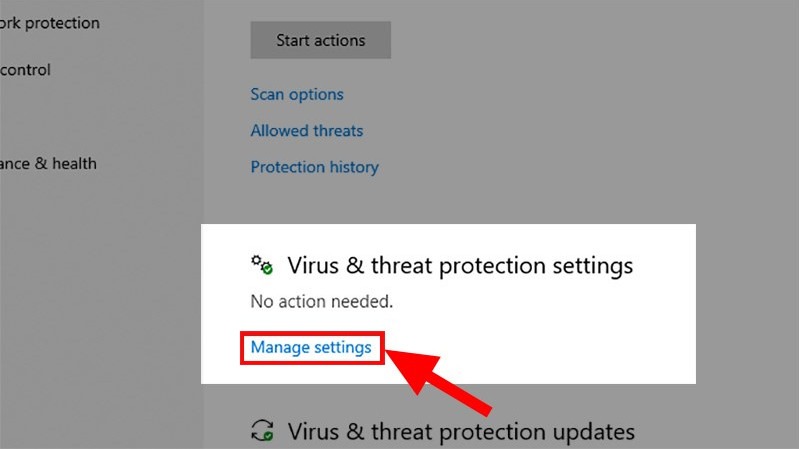The width and height of the screenshot is (799, 449).
Task: View Protection history
Action: tap(314, 167)
